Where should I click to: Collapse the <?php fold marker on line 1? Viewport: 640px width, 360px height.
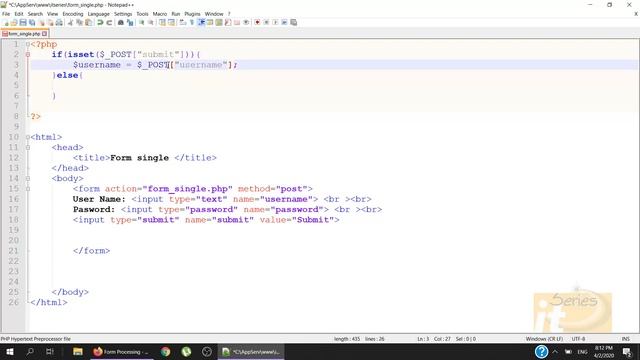pos(28,44)
